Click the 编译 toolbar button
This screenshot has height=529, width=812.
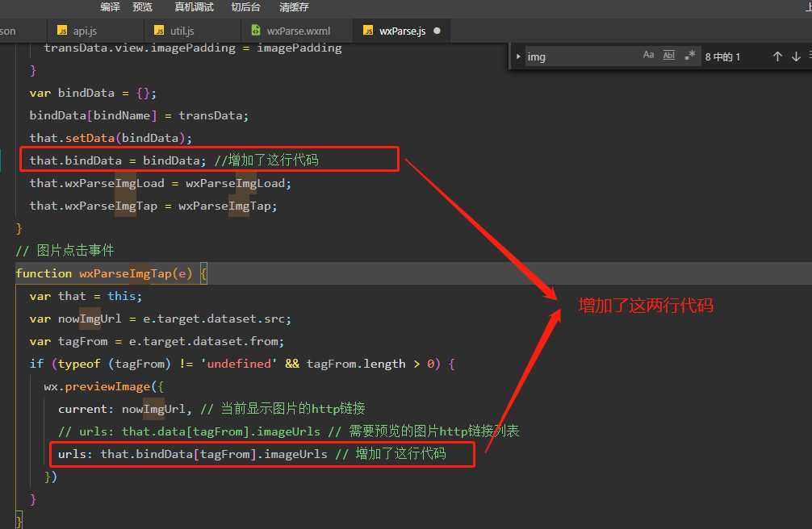(110, 6)
